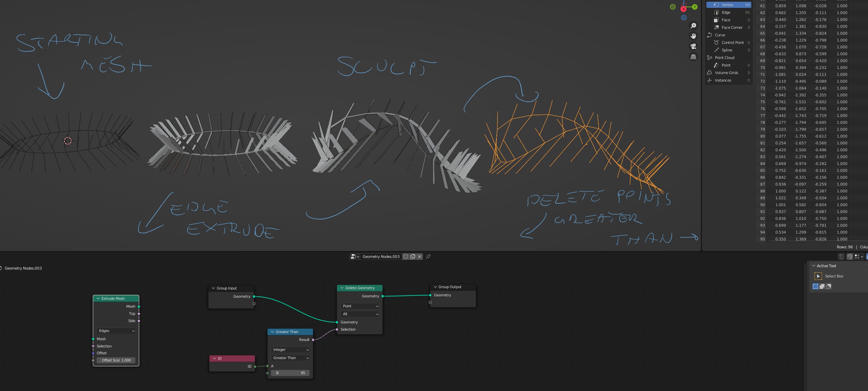Open the node tree browse icon

point(355,257)
